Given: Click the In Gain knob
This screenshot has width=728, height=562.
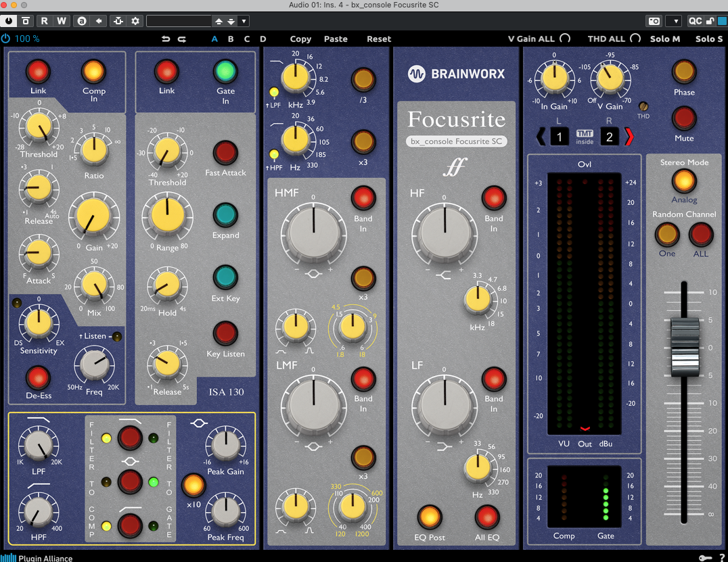Looking at the screenshot, I should tap(554, 78).
